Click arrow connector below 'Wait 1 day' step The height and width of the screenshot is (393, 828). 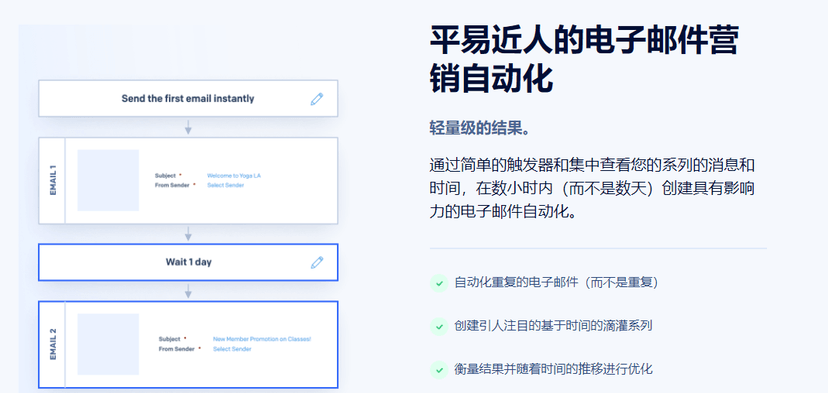(x=188, y=291)
